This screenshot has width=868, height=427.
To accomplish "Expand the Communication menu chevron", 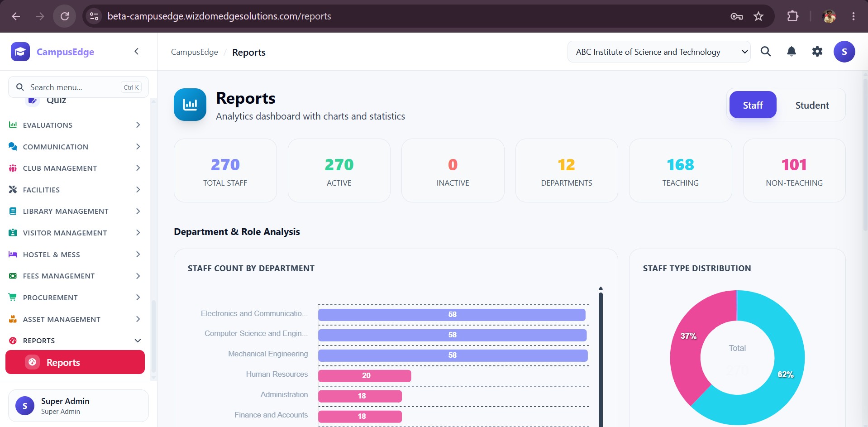I will (x=138, y=146).
